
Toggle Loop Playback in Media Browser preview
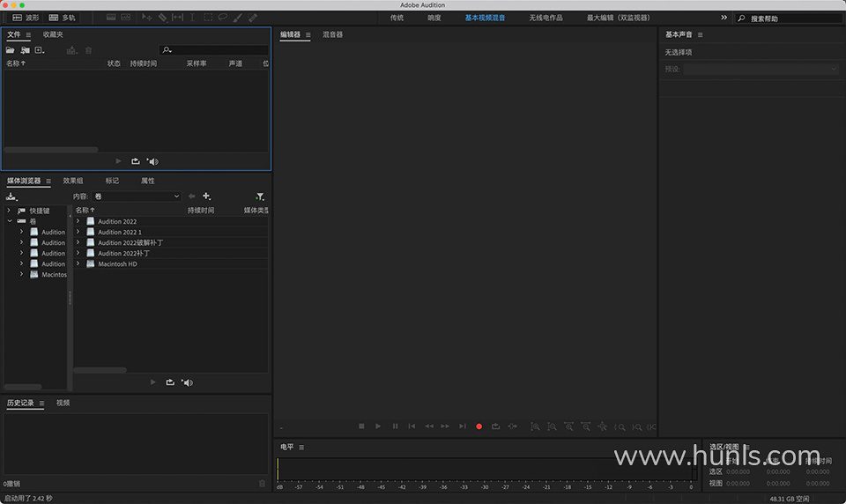coord(170,382)
